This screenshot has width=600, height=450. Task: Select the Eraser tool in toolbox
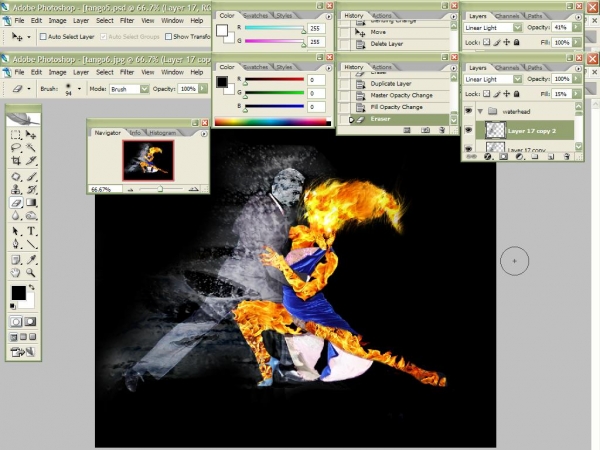16,202
